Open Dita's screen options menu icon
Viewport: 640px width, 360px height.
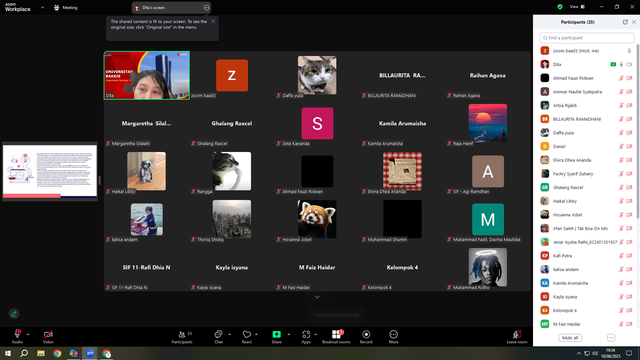207,7
